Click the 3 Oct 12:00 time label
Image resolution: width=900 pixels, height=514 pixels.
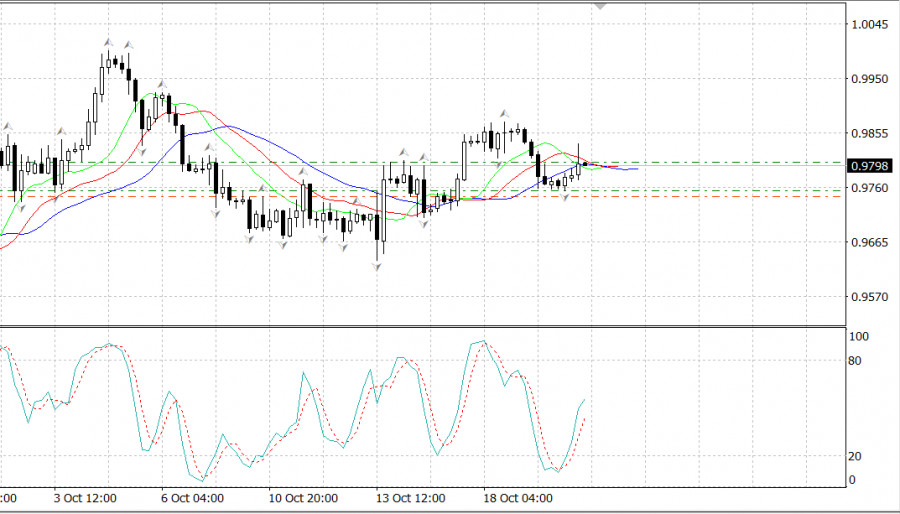tap(84, 498)
